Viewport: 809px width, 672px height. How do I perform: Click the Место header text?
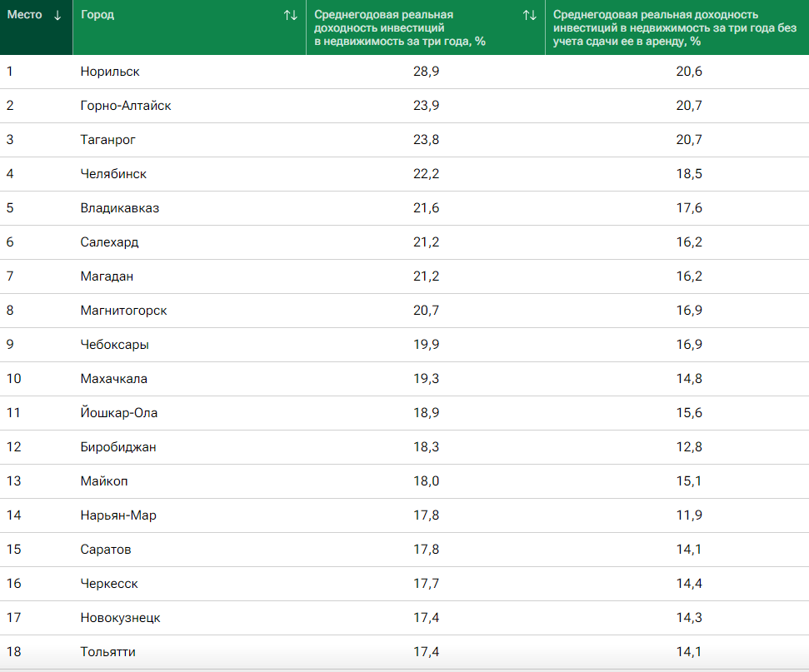point(25,15)
